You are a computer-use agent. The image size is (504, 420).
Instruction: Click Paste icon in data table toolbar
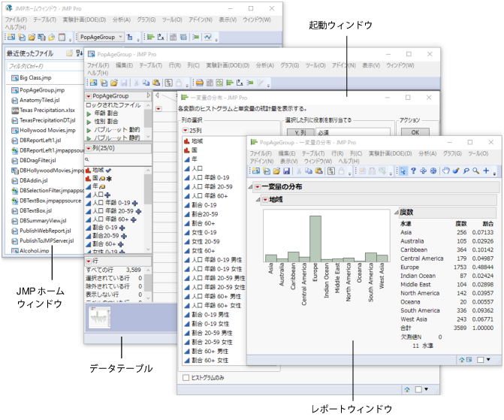pos(156,83)
